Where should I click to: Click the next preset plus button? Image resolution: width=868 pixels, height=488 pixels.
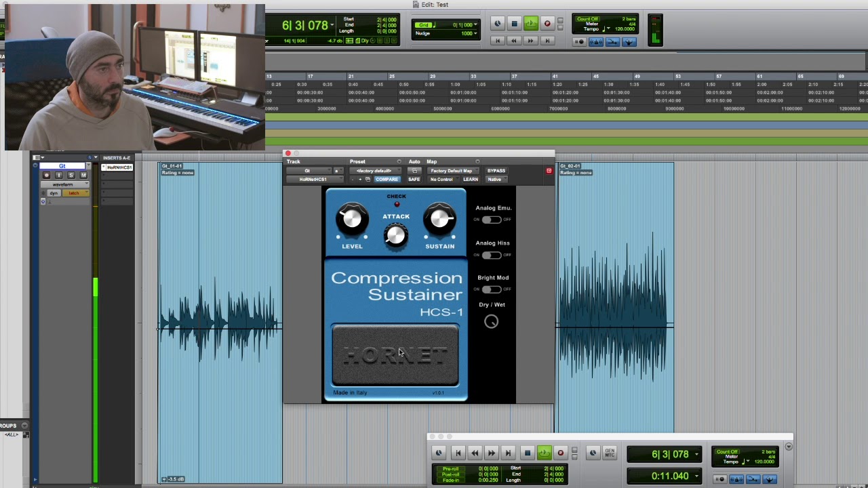pos(359,180)
